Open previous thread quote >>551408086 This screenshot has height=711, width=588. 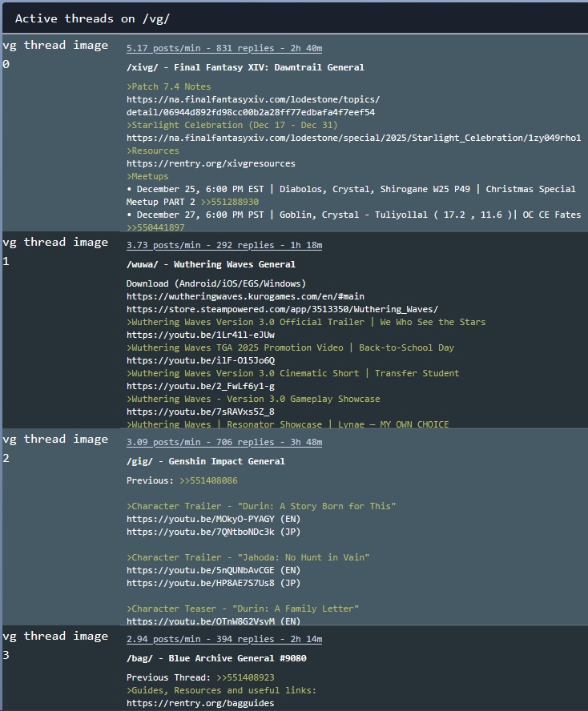click(208, 480)
